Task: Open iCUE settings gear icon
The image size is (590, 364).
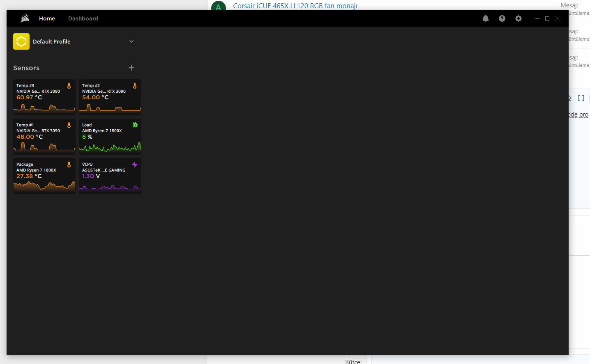Action: 519,18
